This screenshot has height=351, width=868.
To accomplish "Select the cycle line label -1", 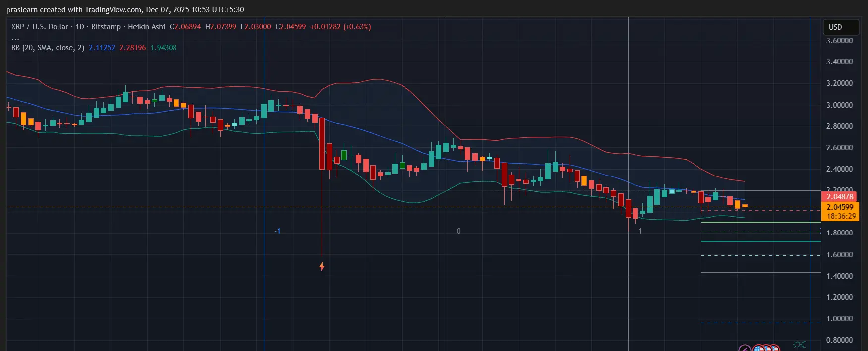I will click(x=278, y=231).
